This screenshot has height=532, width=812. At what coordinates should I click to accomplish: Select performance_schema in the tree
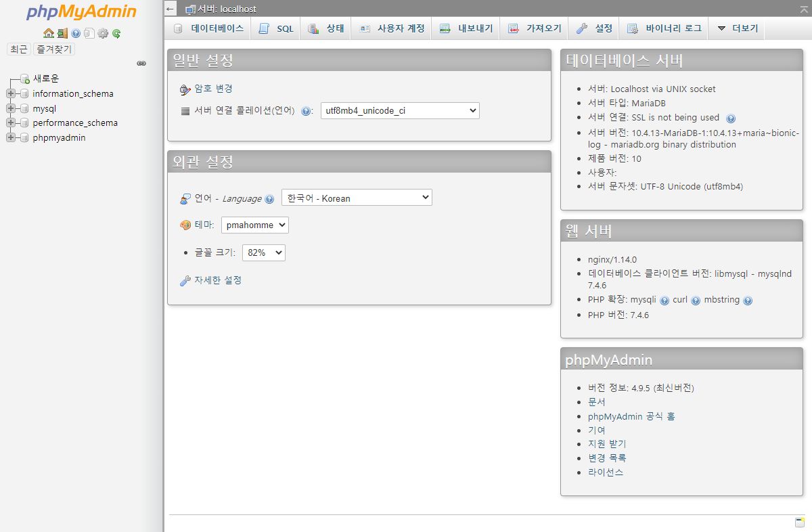tap(75, 123)
